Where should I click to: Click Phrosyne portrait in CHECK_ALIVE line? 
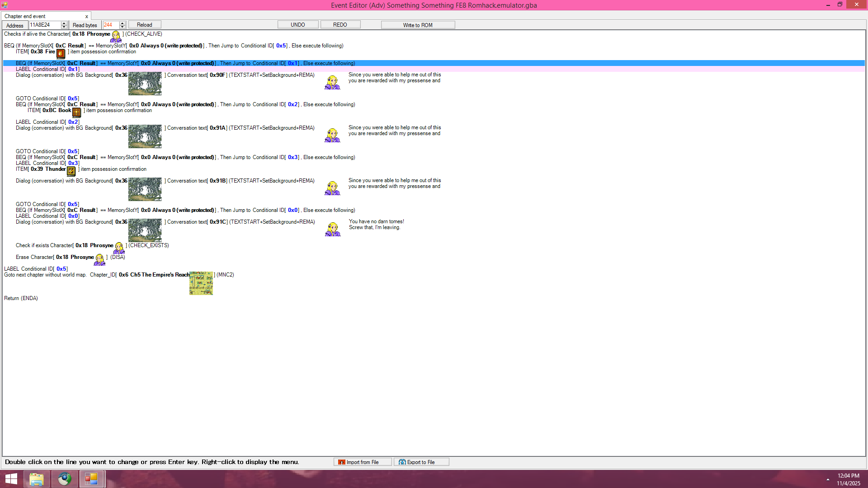point(116,36)
